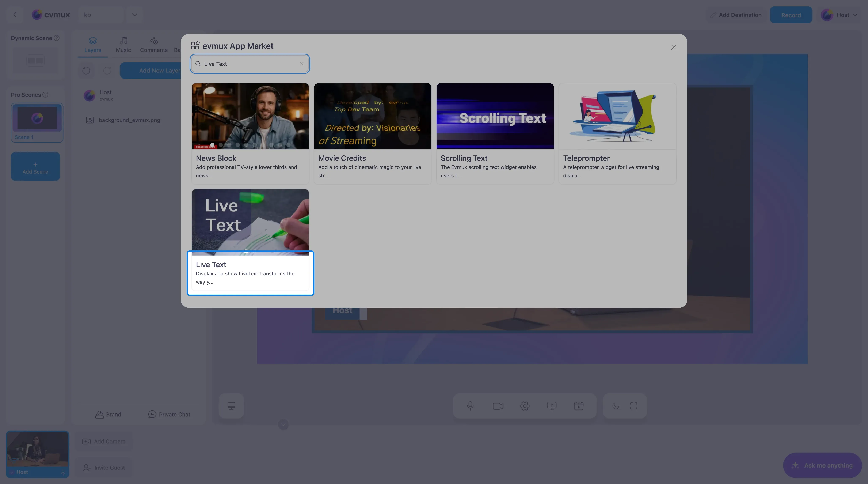This screenshot has width=868, height=484.
Task: Open the News Block app card
Action: [250, 133]
